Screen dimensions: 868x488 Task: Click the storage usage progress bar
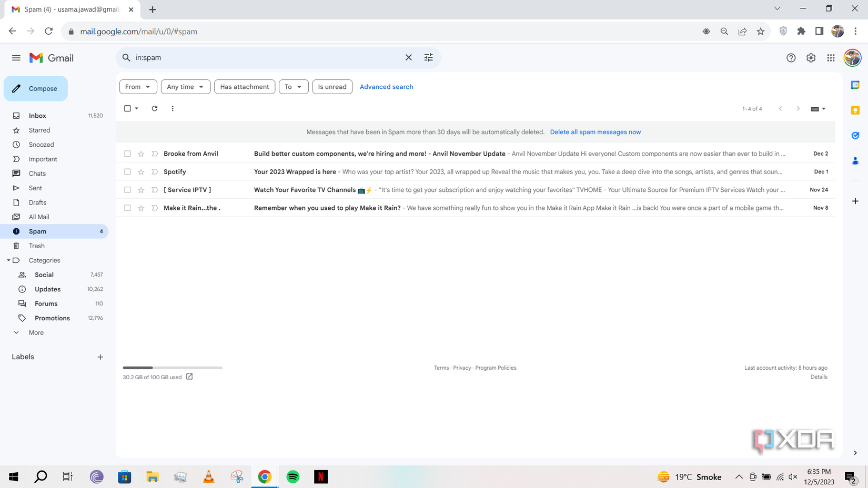pyautogui.click(x=173, y=368)
